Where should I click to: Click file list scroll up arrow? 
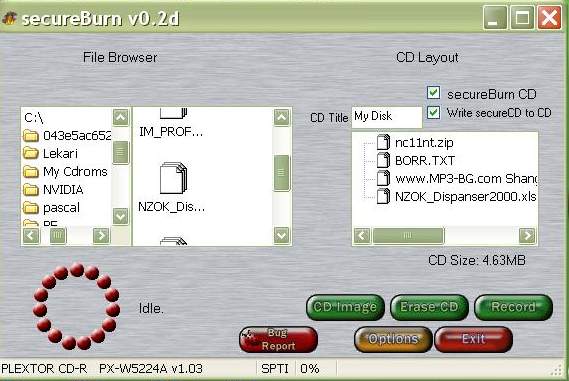(x=282, y=118)
